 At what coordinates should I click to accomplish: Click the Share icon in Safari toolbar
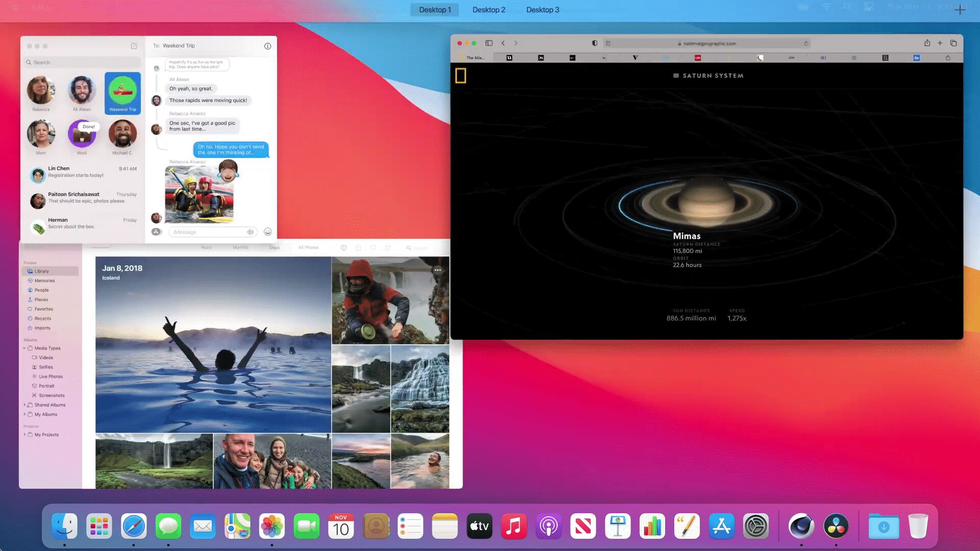click(x=927, y=43)
